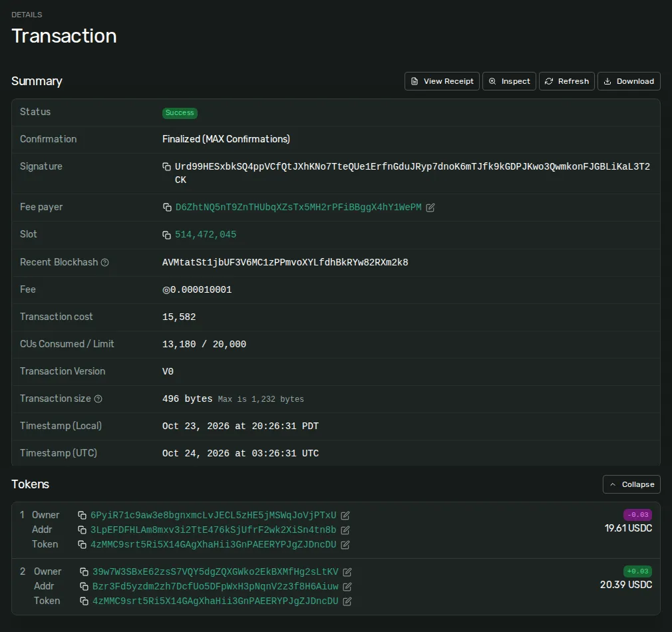Viewport: 672px width, 632px height.
Task: Edit label for address Bzr3Fd5yzdm2 icon
Action: (x=347, y=586)
